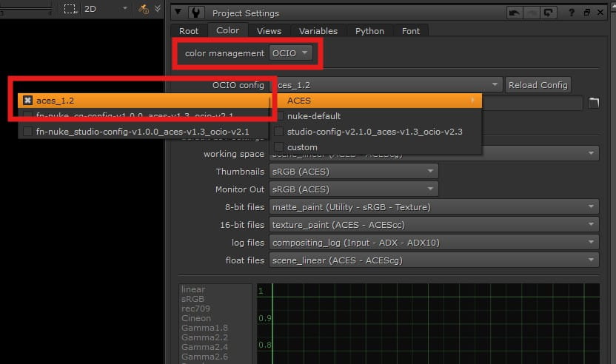Viewport: 616px width, 364px height.
Task: Select the Gamma2.4 LUT in list
Action: pyautogui.click(x=204, y=347)
